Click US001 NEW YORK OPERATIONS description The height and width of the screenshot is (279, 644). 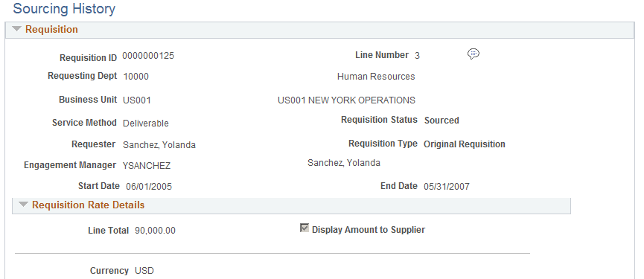click(347, 100)
